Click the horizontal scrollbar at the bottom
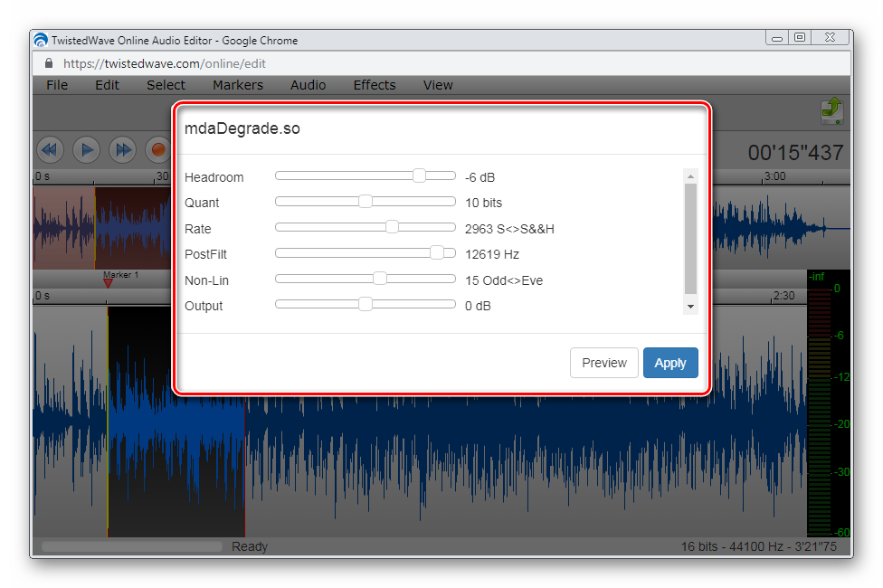883x588 pixels. pos(132,546)
